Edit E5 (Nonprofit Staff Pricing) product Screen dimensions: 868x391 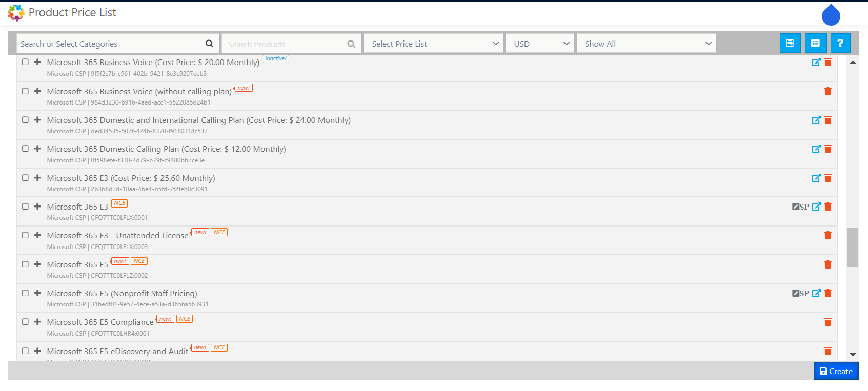tap(816, 293)
